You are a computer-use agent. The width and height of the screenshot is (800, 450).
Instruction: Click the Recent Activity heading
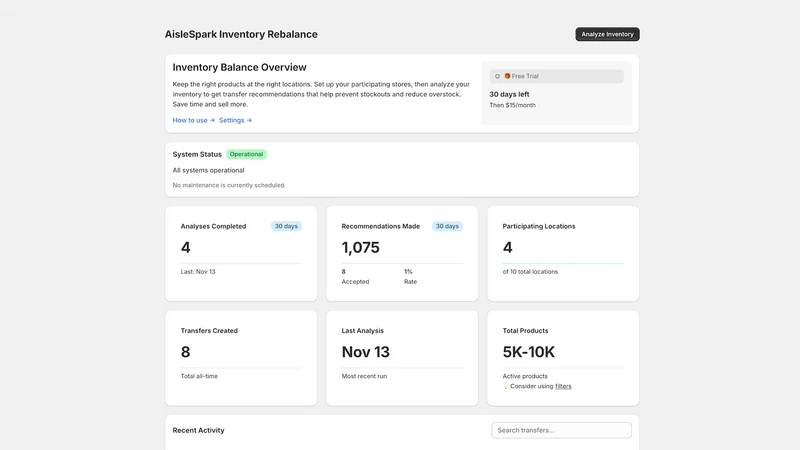coord(198,430)
